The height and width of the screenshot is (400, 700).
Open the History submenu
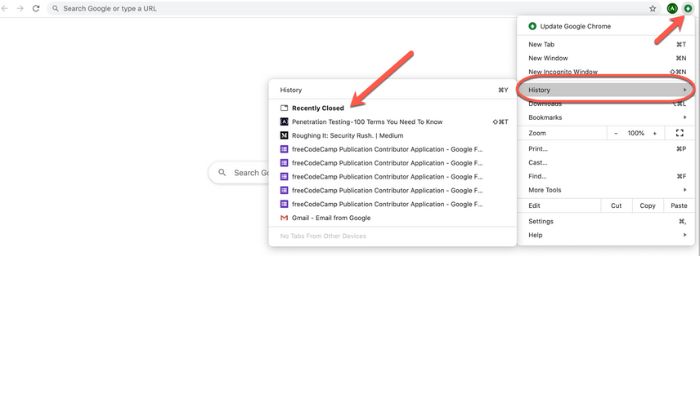[606, 90]
